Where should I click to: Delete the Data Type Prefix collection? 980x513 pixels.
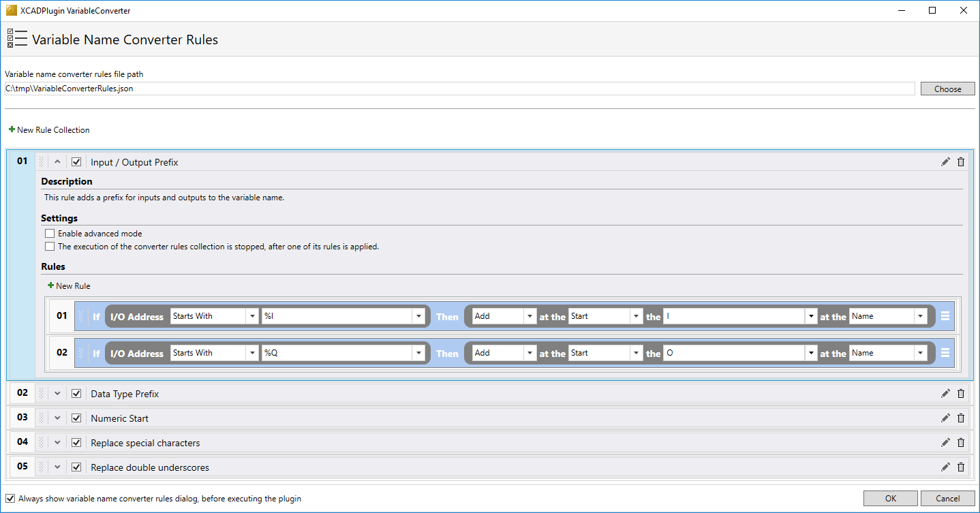pos(961,393)
